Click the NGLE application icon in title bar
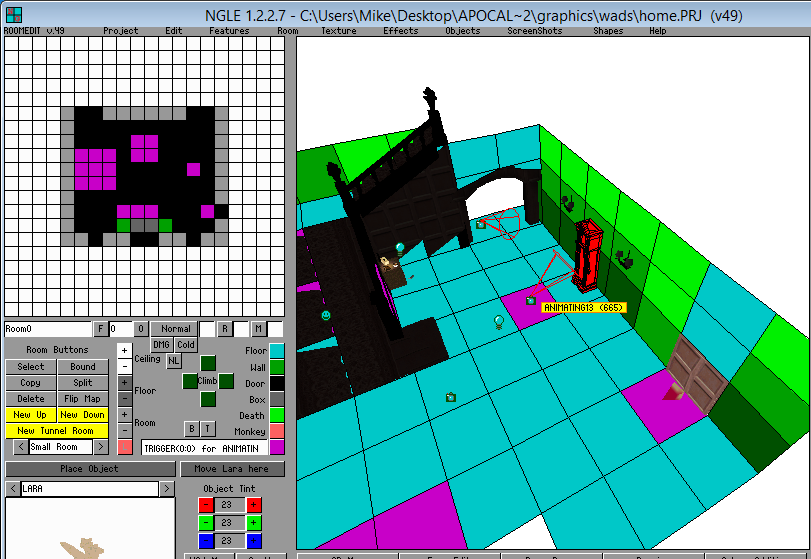Viewport: 811px width, 559px height. pos(13,14)
